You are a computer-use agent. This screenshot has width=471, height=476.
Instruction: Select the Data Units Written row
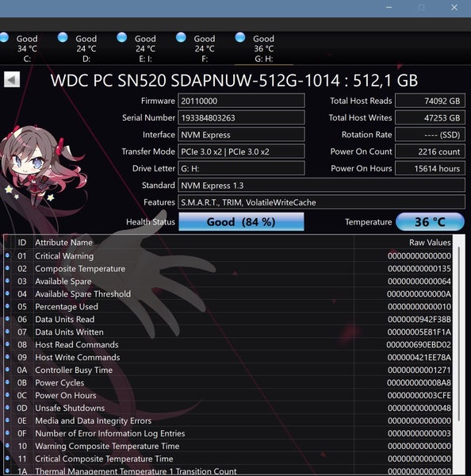[228, 332]
